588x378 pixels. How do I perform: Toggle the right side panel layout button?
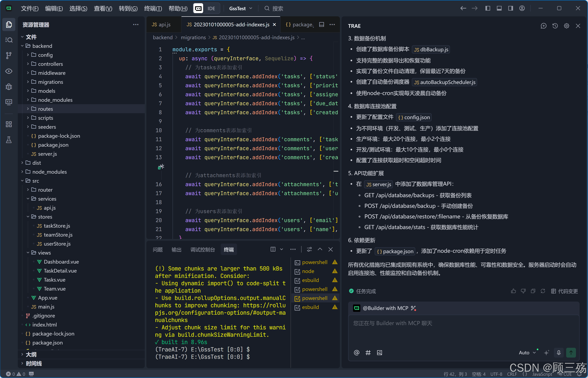(510, 8)
